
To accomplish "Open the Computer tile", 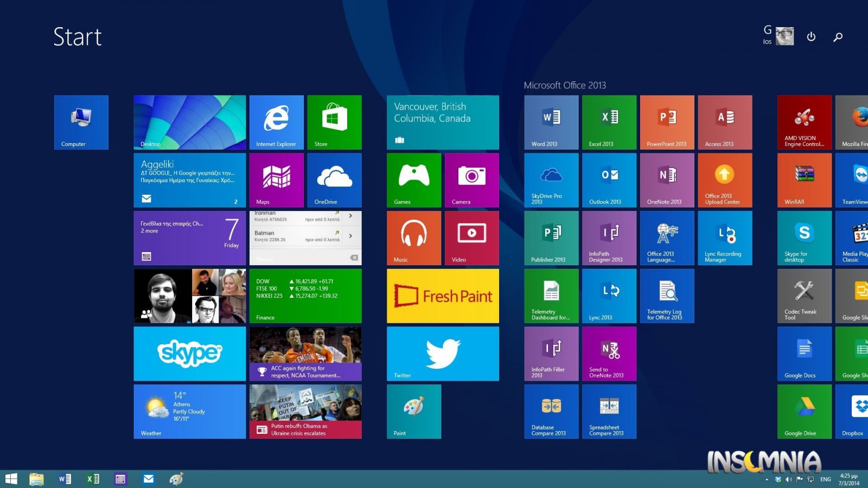I will click(x=81, y=123).
